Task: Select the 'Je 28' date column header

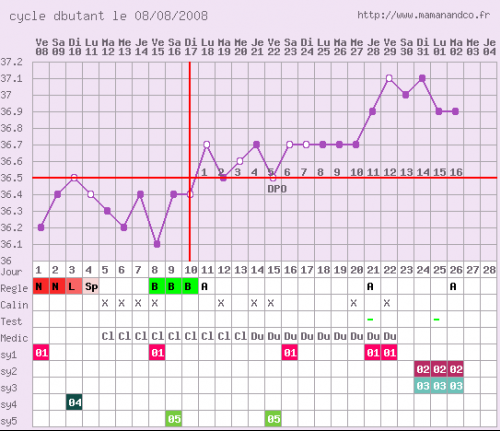Action: click(373, 47)
